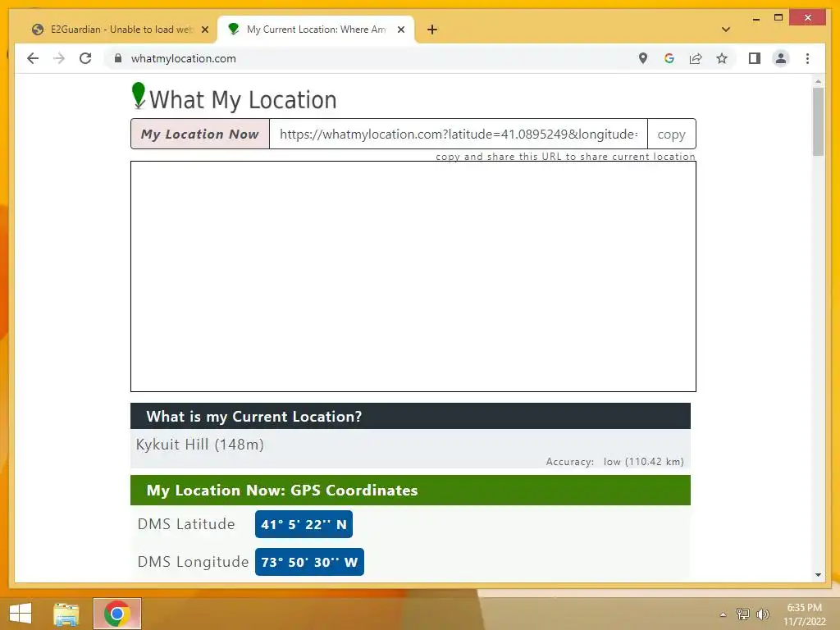This screenshot has height=630, width=840.
Task: Open File Explorer from the taskbar
Action: 66,614
